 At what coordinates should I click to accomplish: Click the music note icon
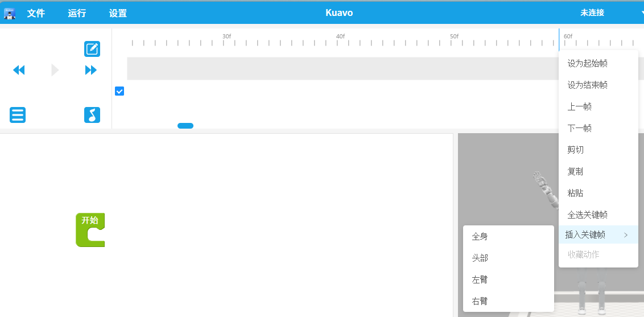(x=92, y=115)
